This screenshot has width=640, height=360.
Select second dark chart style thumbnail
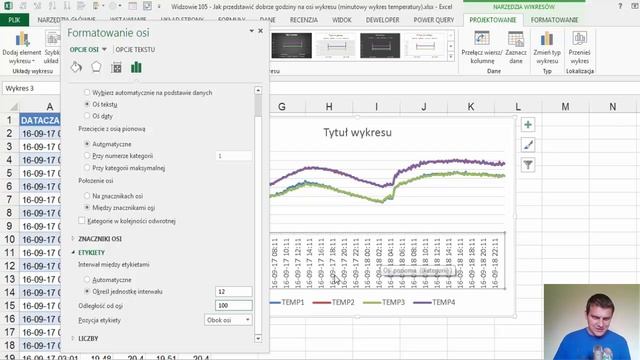[380, 45]
